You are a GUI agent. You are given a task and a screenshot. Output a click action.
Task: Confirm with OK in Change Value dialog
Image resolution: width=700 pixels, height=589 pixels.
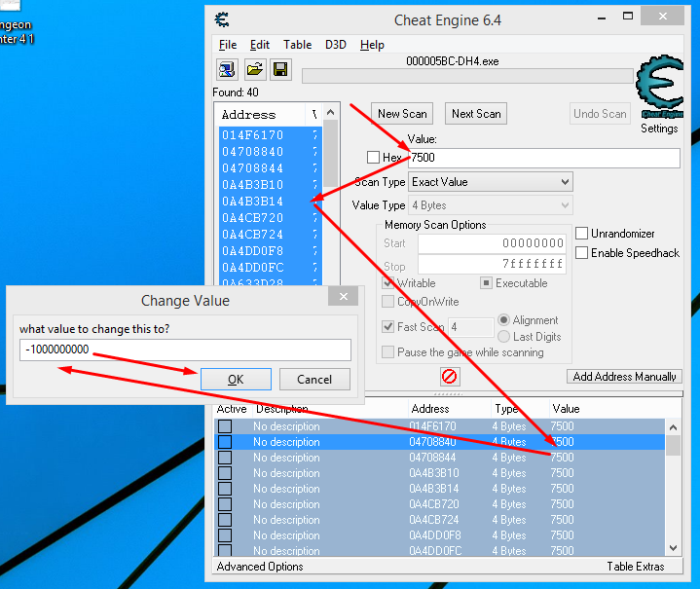click(236, 379)
